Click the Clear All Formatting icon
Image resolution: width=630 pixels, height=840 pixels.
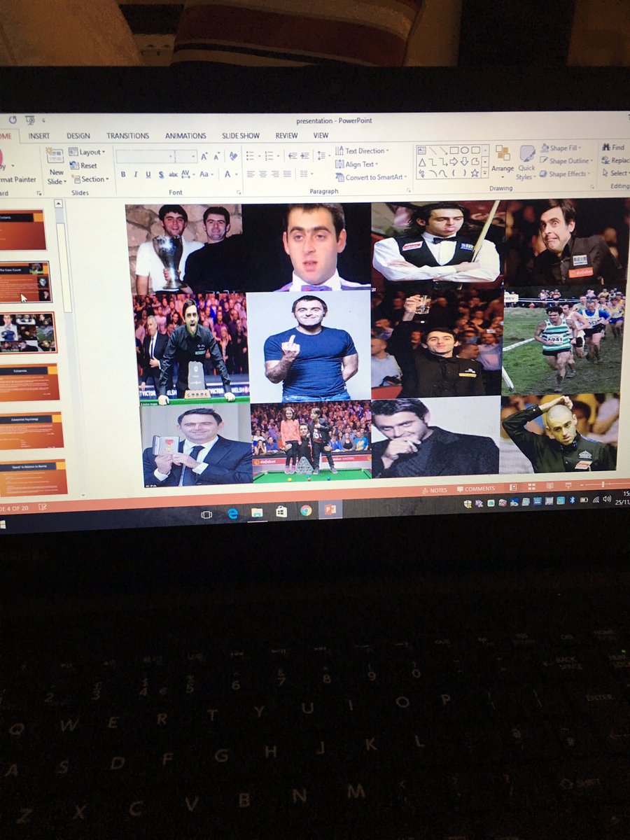(x=232, y=156)
